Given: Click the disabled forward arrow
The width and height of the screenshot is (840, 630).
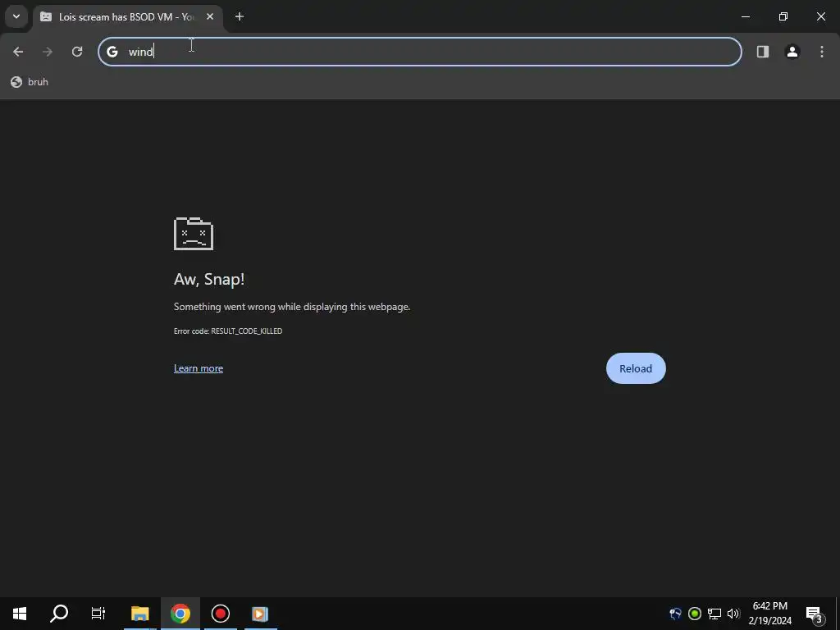Looking at the screenshot, I should 47,52.
